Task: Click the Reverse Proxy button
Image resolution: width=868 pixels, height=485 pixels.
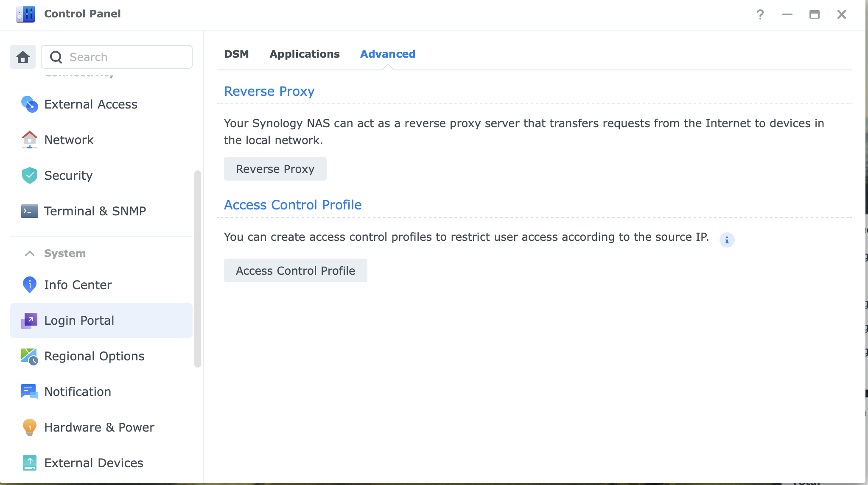Action: point(275,169)
